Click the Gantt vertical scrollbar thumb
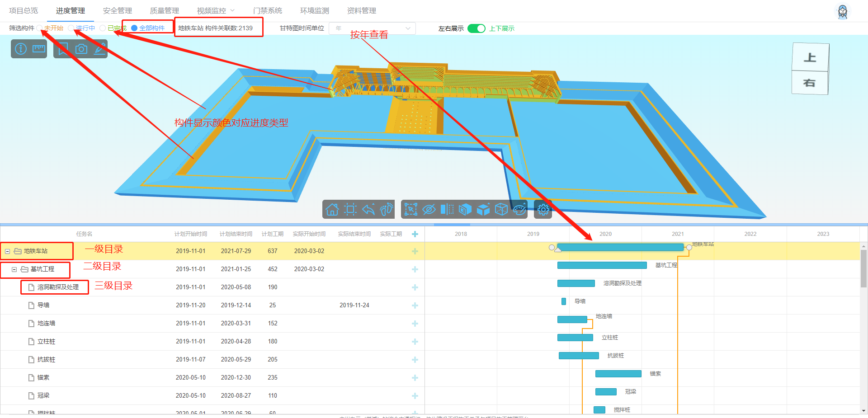This screenshot has width=868, height=418. 863,268
